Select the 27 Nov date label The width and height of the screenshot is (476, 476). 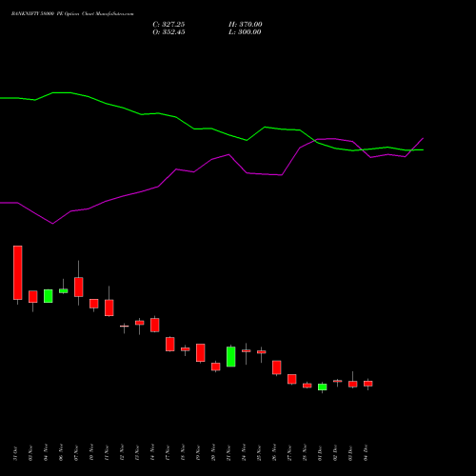click(x=289, y=453)
